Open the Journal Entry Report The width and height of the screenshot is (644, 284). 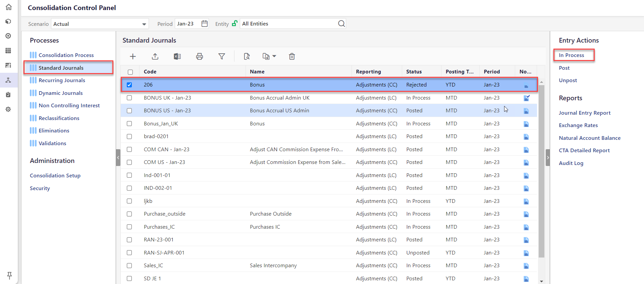[x=585, y=113]
